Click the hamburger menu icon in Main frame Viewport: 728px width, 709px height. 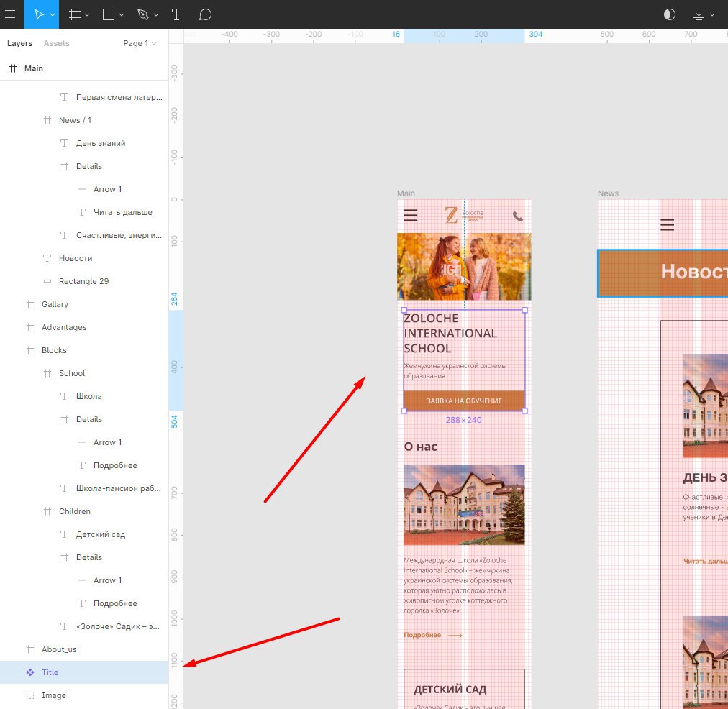coord(411,215)
